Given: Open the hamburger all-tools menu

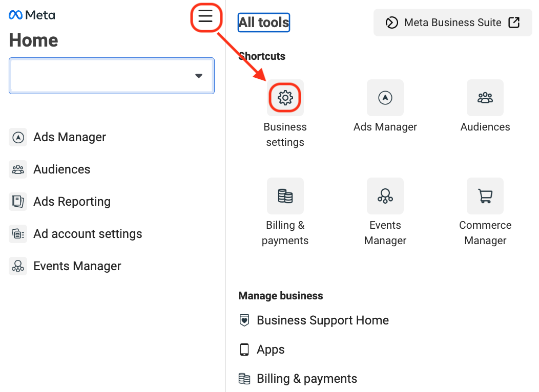Looking at the screenshot, I should (205, 16).
